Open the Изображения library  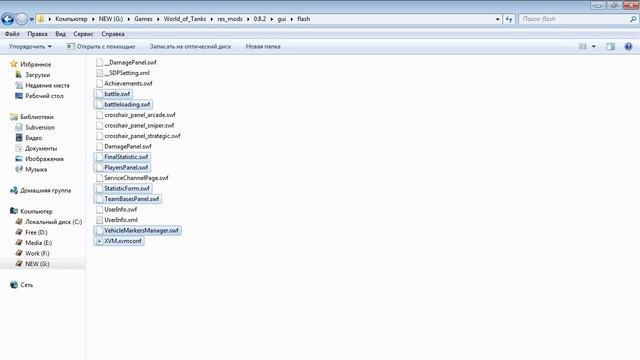[x=39, y=159]
